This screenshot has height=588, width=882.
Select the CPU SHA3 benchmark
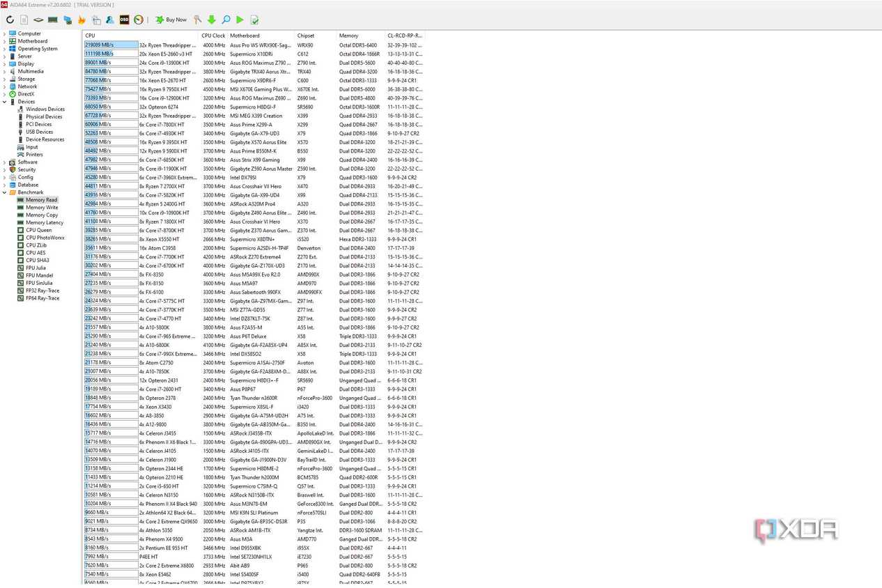(x=37, y=261)
